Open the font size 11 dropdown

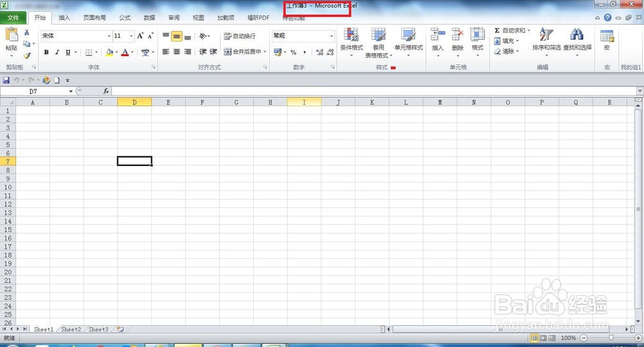pos(131,36)
